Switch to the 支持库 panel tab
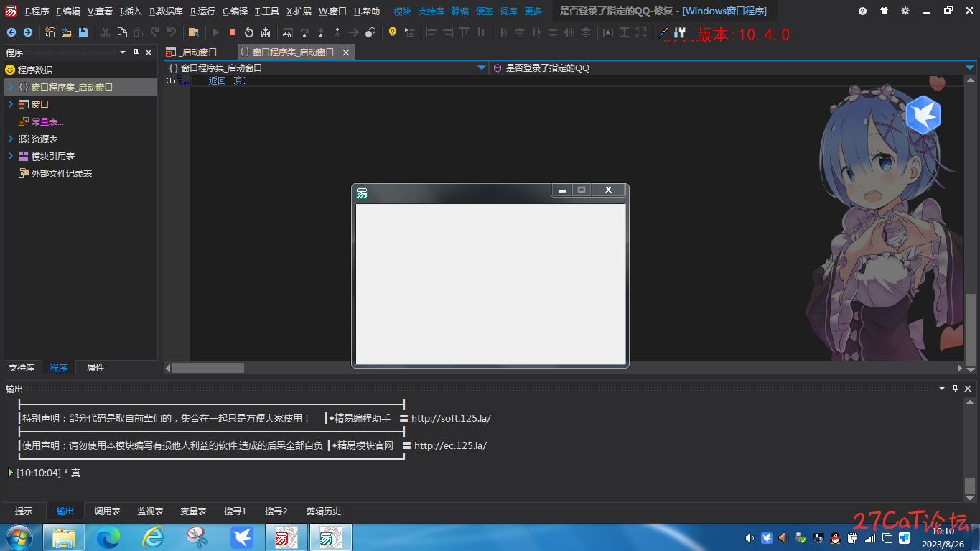 22,367
